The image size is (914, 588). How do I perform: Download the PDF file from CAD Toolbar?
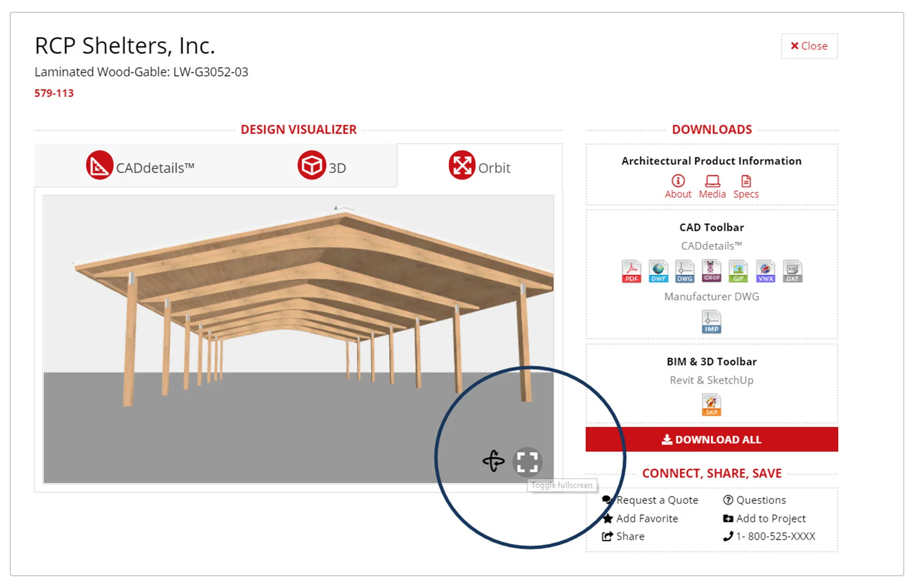click(x=631, y=271)
